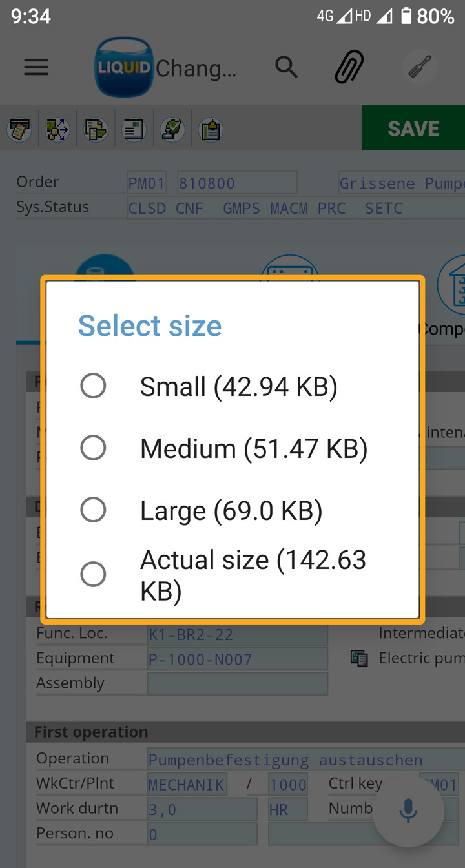This screenshot has height=868, width=465.
Task: Click the Work durtn field showing 3,0
Action: coord(202,809)
